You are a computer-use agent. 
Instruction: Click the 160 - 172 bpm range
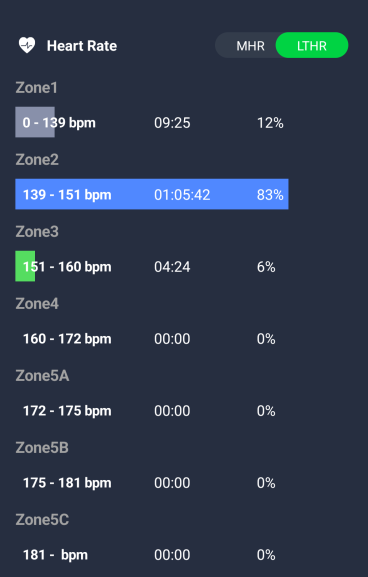pyautogui.click(x=67, y=339)
